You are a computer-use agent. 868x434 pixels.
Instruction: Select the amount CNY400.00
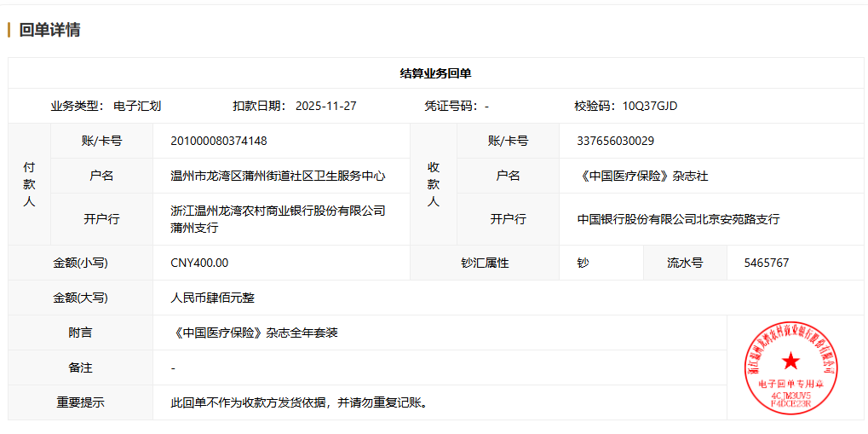point(199,263)
